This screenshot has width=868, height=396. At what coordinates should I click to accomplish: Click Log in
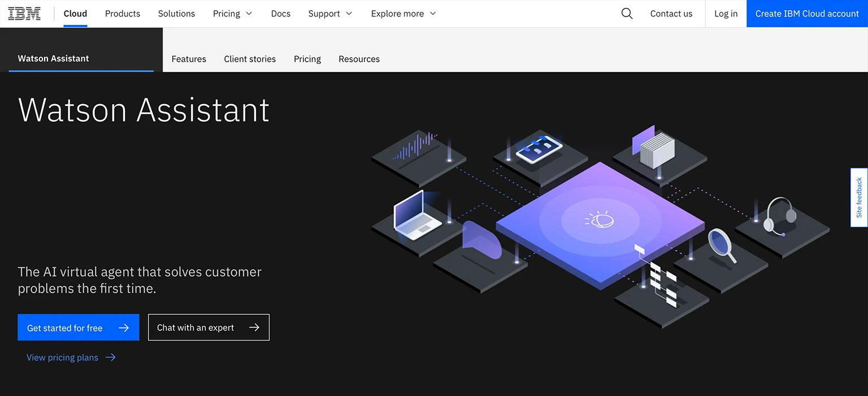click(726, 14)
